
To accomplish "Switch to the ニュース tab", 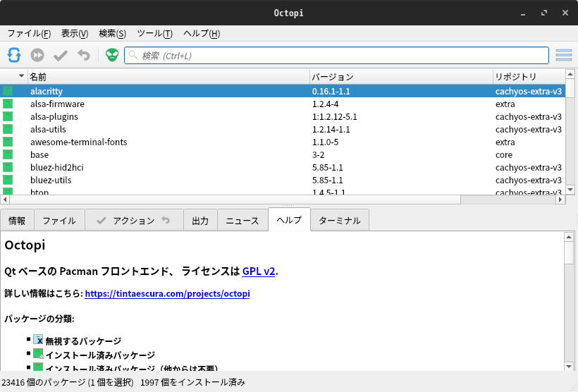I will tap(242, 221).
